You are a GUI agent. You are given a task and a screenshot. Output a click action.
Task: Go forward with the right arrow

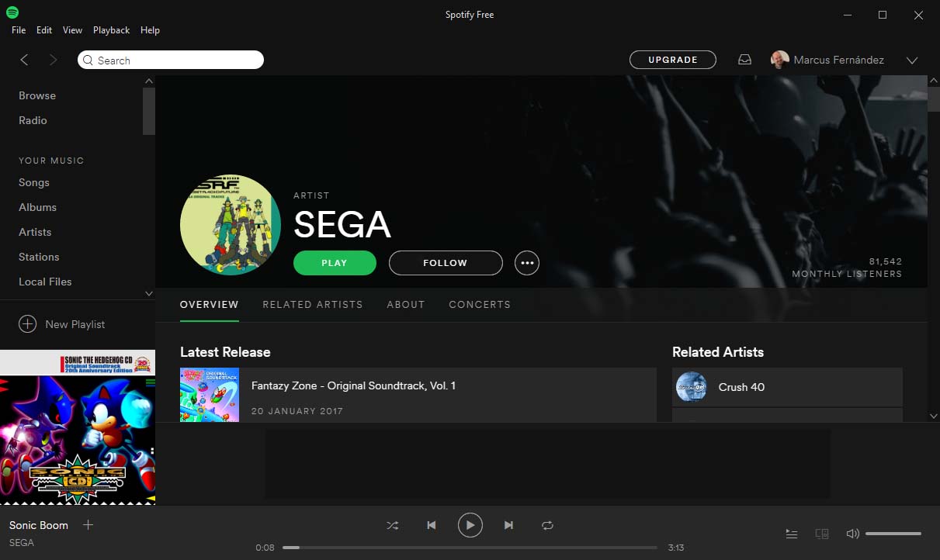pyautogui.click(x=53, y=60)
